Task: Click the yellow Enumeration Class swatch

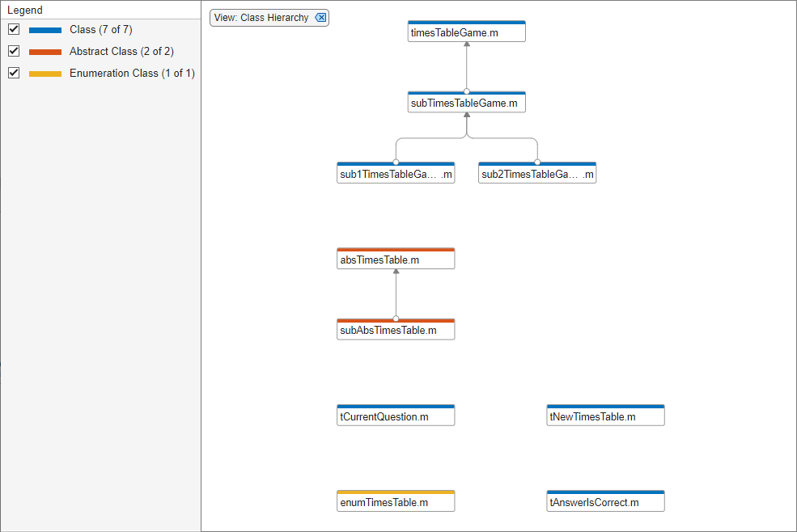Action: [x=45, y=74]
